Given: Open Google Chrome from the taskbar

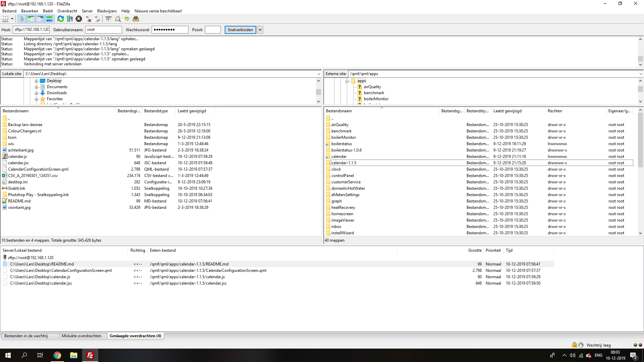Looking at the screenshot, I should [x=57, y=355].
